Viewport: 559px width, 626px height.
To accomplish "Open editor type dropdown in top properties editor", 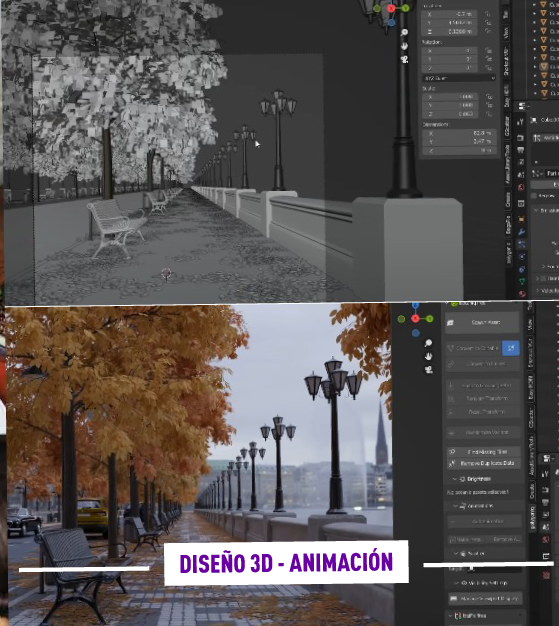I will (x=522, y=106).
